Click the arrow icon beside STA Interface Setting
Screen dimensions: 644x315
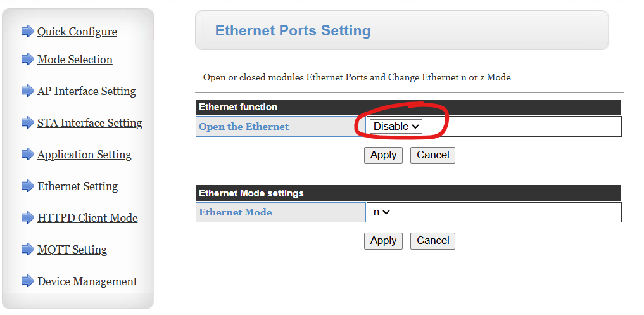click(x=27, y=122)
